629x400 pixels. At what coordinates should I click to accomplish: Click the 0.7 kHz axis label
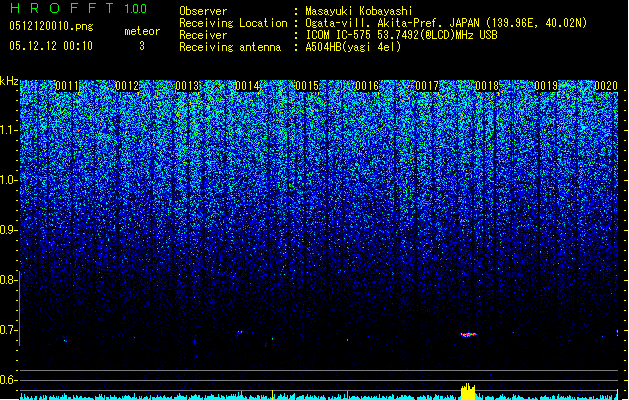[x=7, y=330]
